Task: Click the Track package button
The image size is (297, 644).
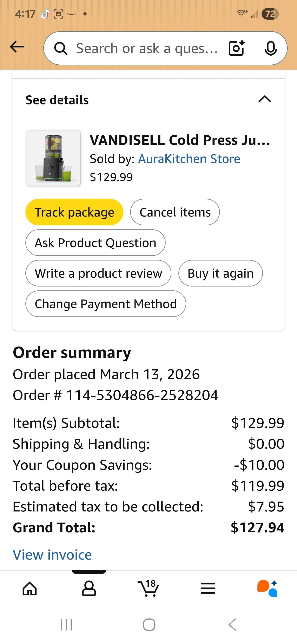Action: coord(74,212)
